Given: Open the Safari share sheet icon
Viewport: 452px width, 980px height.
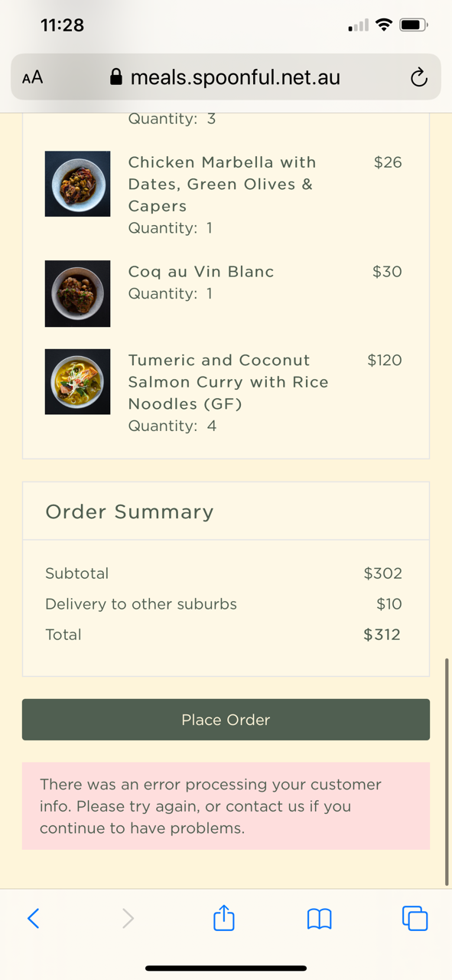Looking at the screenshot, I should 223,917.
